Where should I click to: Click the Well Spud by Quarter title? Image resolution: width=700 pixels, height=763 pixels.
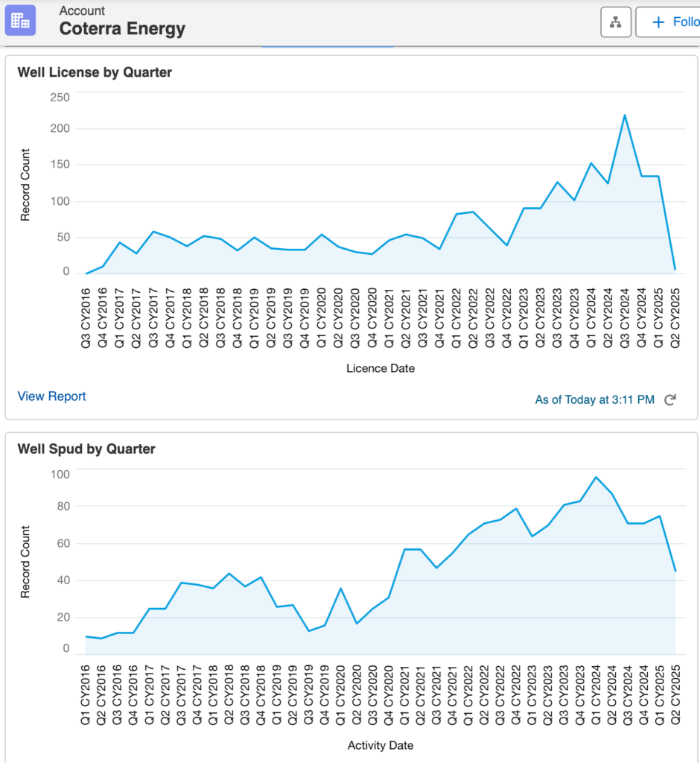pyautogui.click(x=86, y=449)
